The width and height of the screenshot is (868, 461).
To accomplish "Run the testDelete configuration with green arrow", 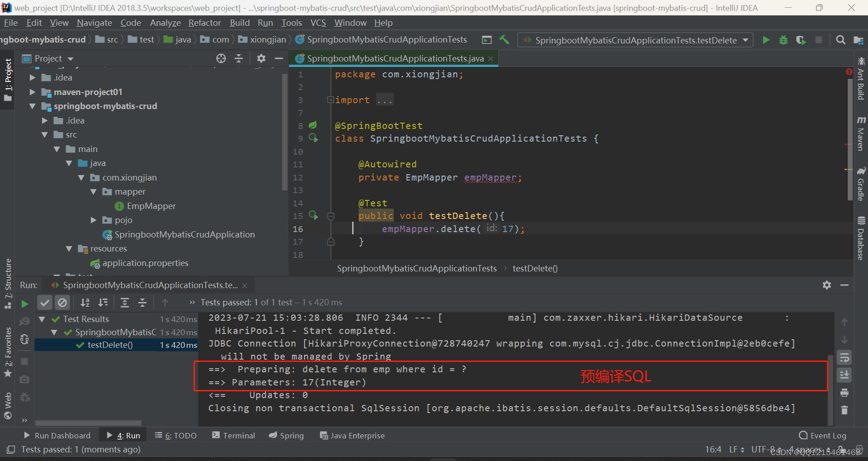I will click(x=766, y=40).
